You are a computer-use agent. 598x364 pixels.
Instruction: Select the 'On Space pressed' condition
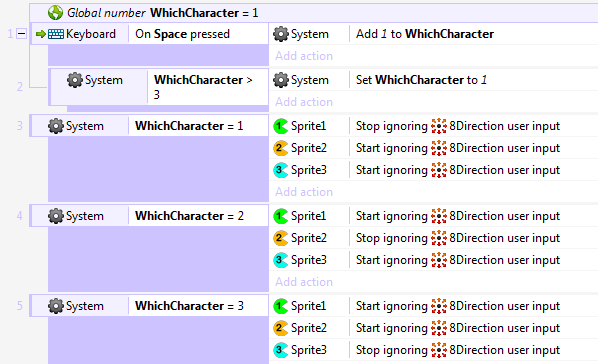(182, 34)
